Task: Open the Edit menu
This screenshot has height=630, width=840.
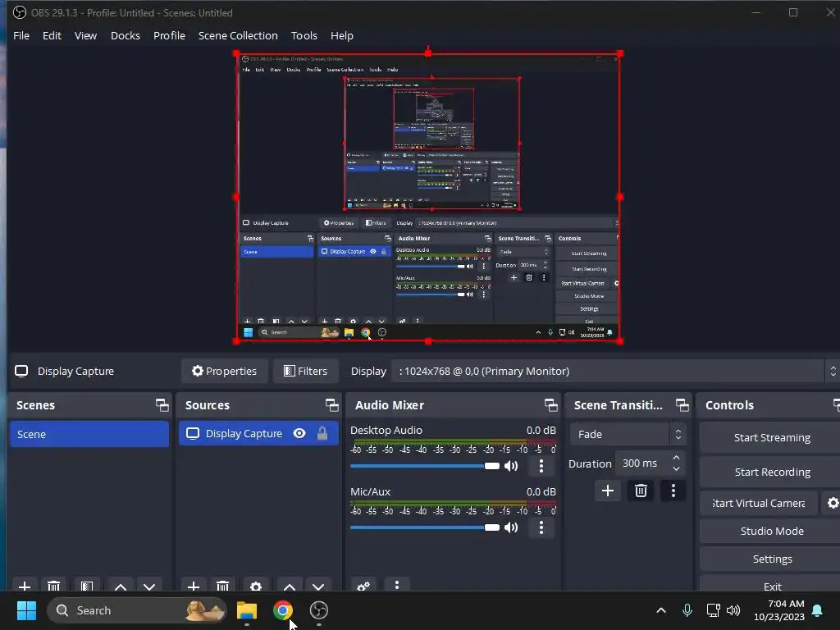Action: tap(52, 35)
